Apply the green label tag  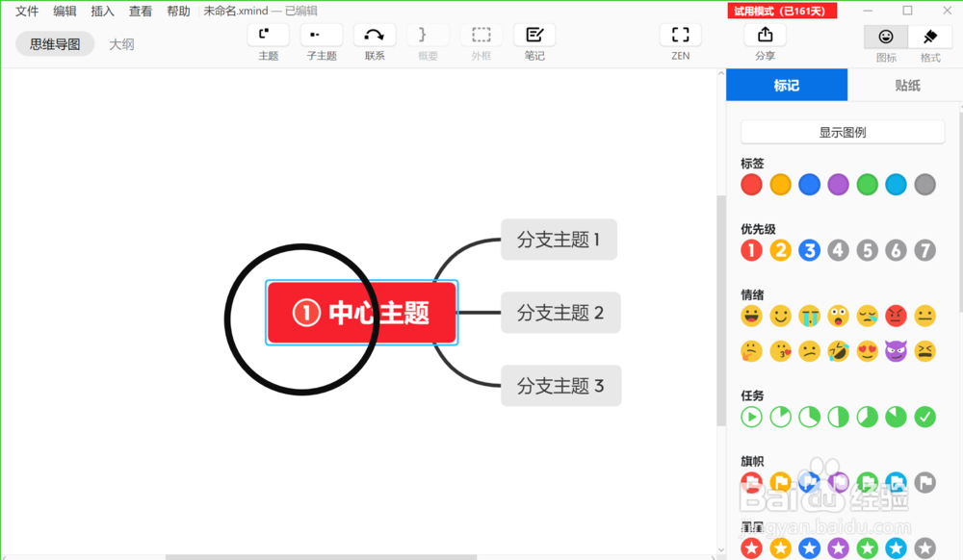[x=868, y=185]
